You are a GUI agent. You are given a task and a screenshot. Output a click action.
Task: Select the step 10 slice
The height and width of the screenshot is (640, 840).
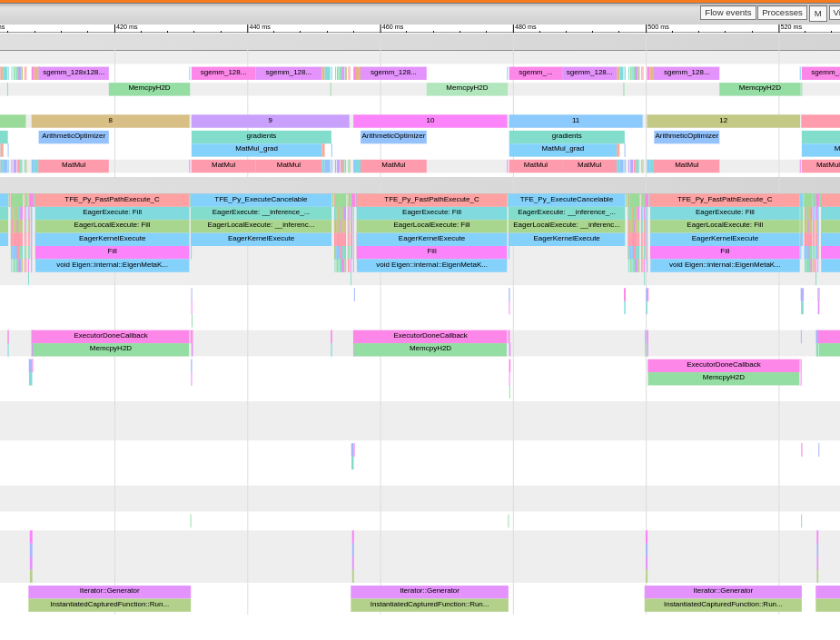point(430,121)
